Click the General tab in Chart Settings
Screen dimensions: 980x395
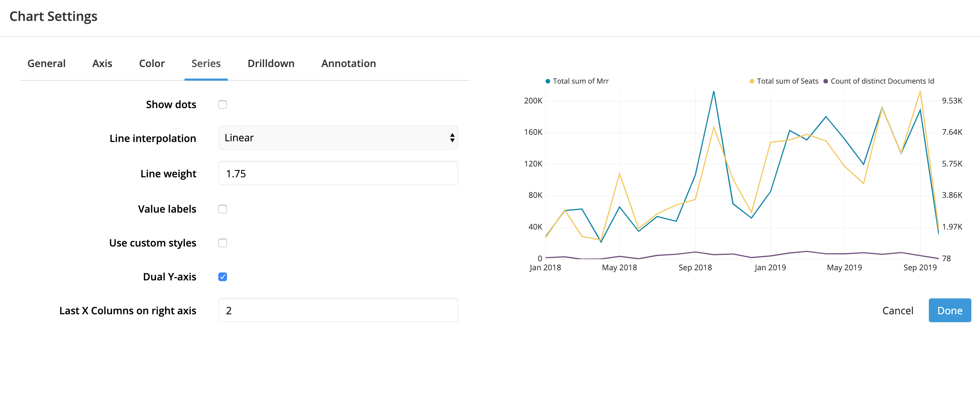46,63
